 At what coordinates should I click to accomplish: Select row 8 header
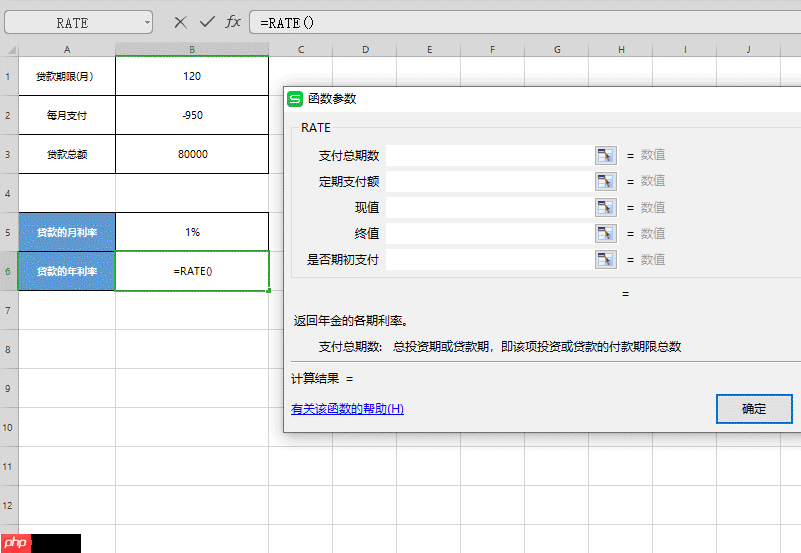tap(9, 349)
